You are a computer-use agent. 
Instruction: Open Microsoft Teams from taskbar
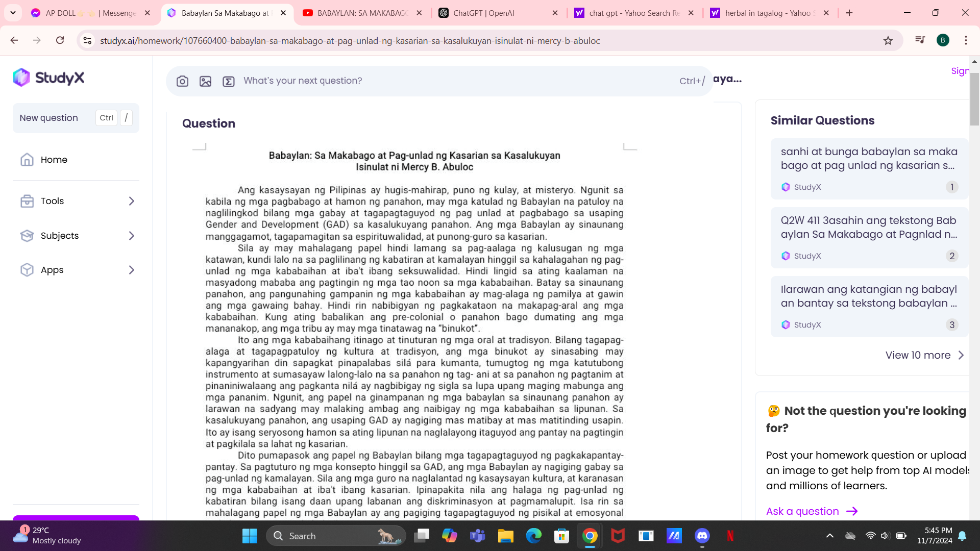pyautogui.click(x=478, y=536)
